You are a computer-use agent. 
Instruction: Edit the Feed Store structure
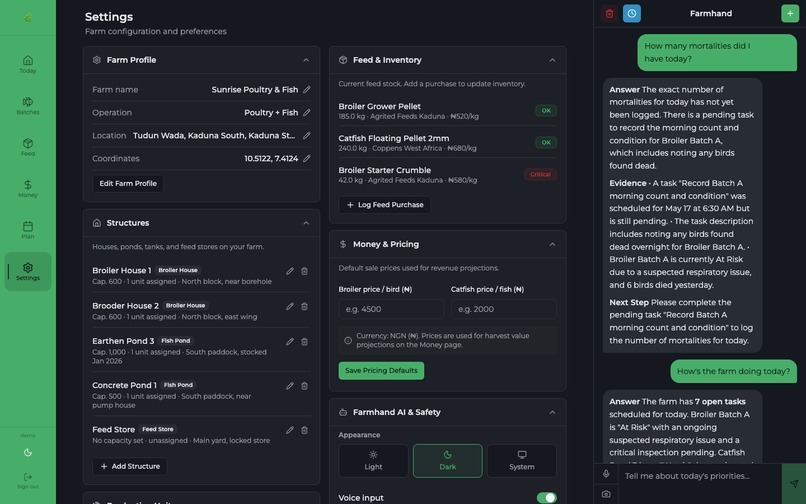[x=290, y=430]
